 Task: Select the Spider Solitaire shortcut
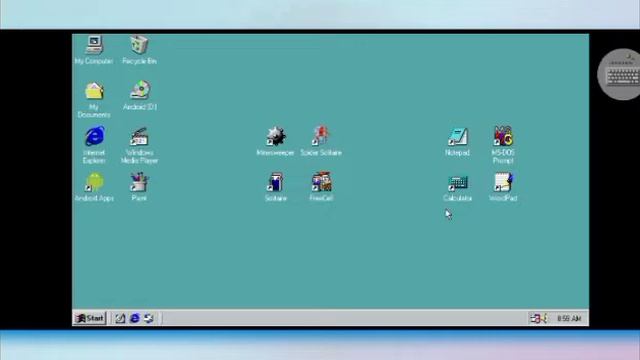(321, 136)
